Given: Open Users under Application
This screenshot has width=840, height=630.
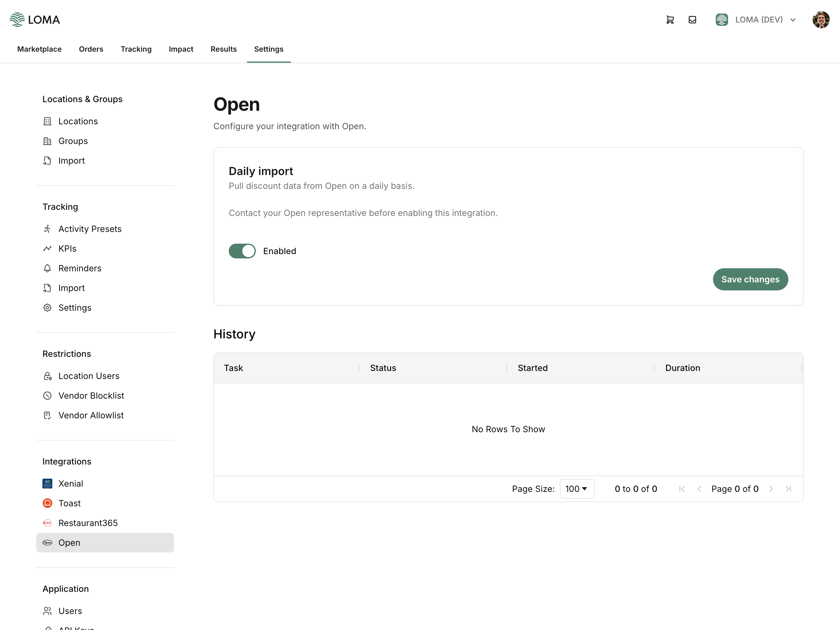Looking at the screenshot, I should [70, 611].
